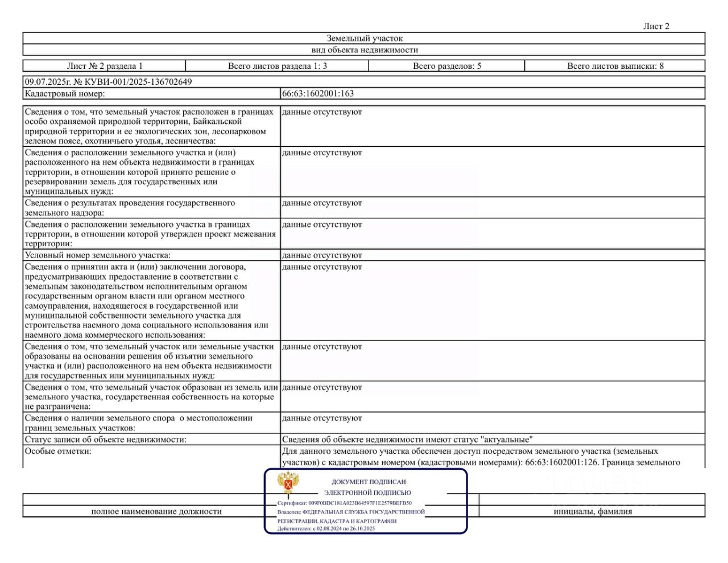
Task: Click 'Всего листов выписки: 8' cell
Action: pos(615,66)
